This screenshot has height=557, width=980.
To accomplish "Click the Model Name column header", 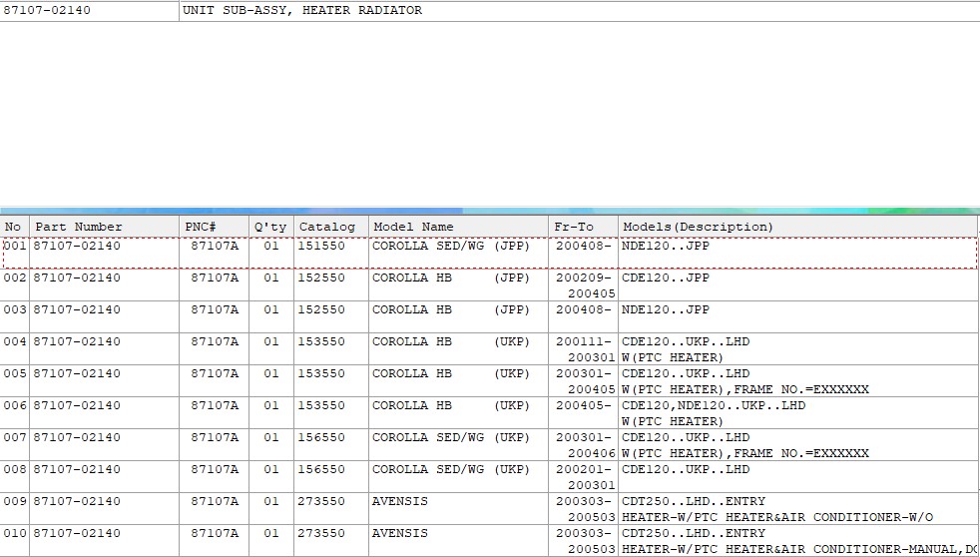I will [413, 227].
